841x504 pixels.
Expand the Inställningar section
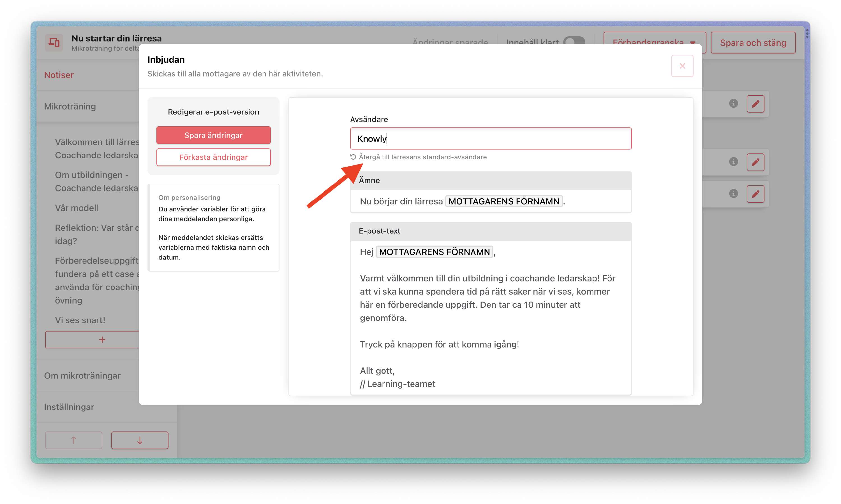tap(69, 407)
